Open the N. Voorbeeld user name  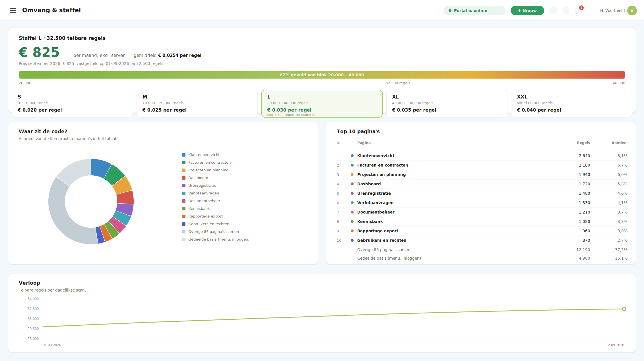(612, 11)
